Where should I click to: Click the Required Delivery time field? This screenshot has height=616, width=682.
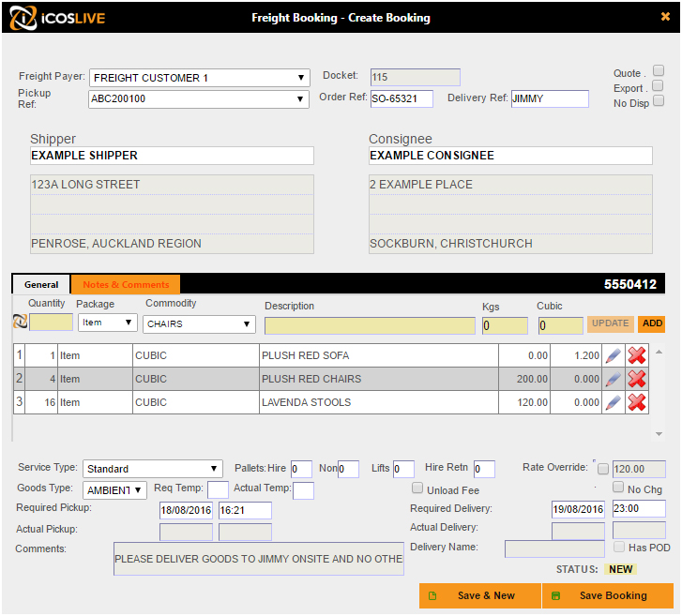(x=639, y=508)
